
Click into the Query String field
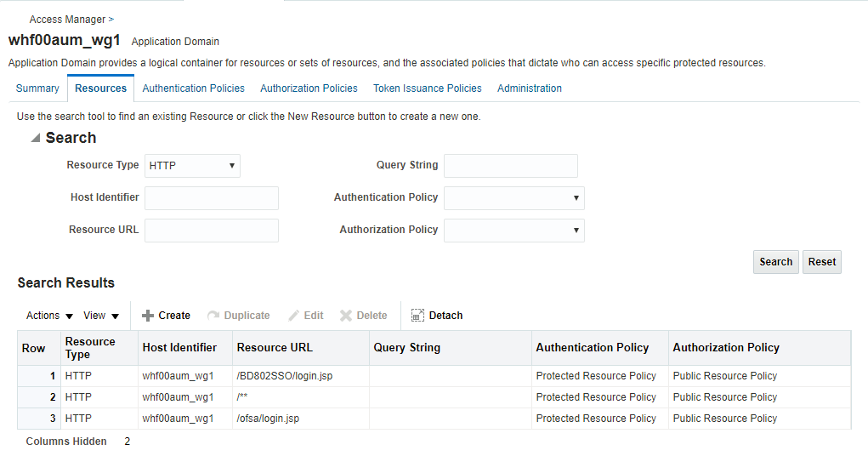click(x=510, y=166)
